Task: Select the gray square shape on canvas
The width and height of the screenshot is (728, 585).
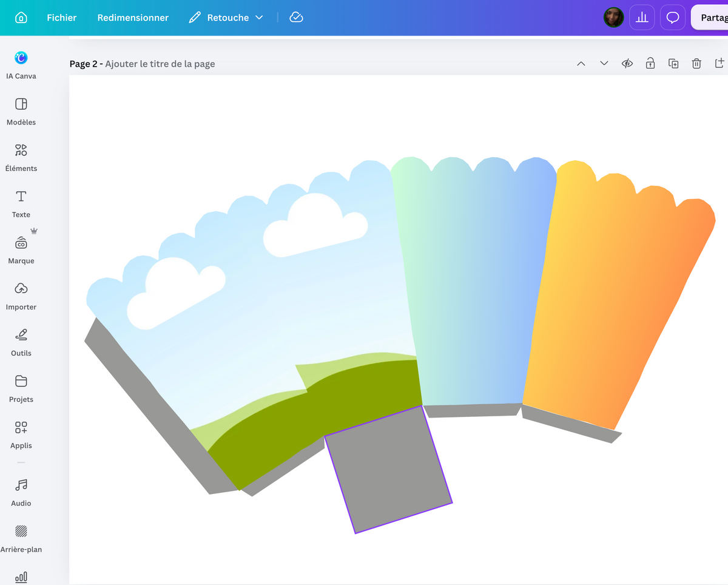Action: pyautogui.click(x=388, y=470)
